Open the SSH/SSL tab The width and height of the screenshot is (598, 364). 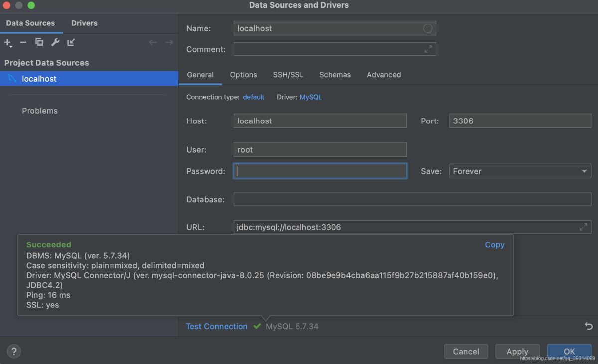point(288,75)
